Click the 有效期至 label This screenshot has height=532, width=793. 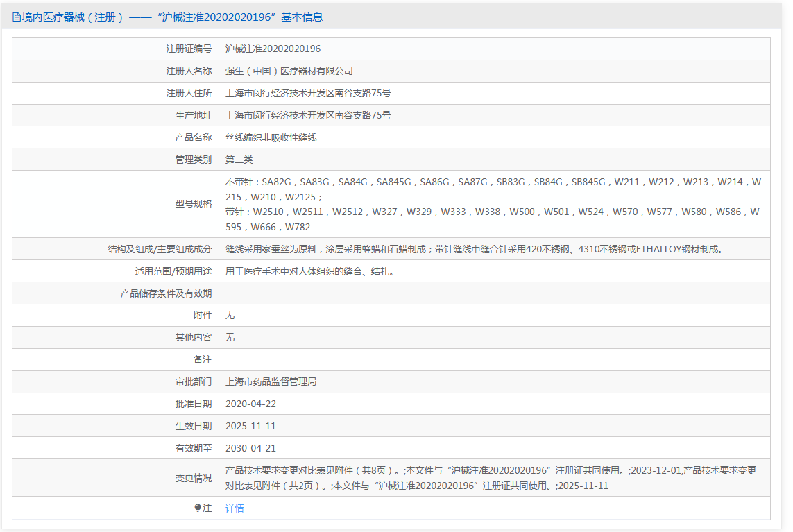(194, 449)
